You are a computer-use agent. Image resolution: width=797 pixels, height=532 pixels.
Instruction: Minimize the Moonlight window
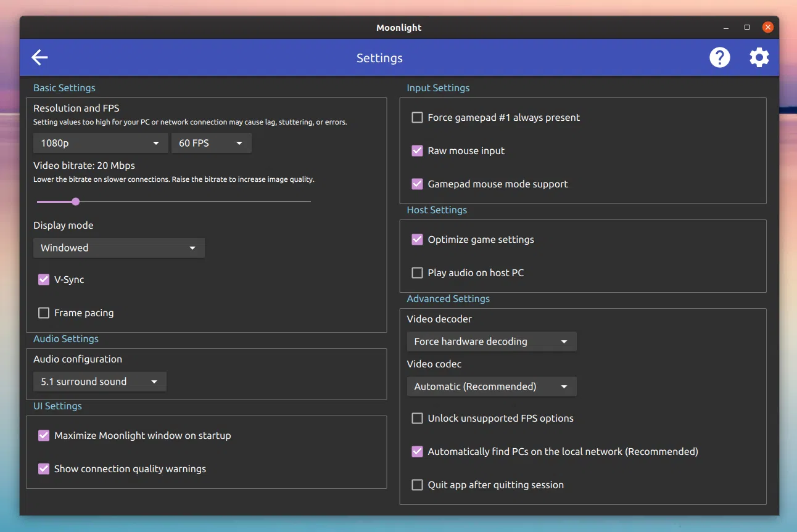[x=726, y=27]
